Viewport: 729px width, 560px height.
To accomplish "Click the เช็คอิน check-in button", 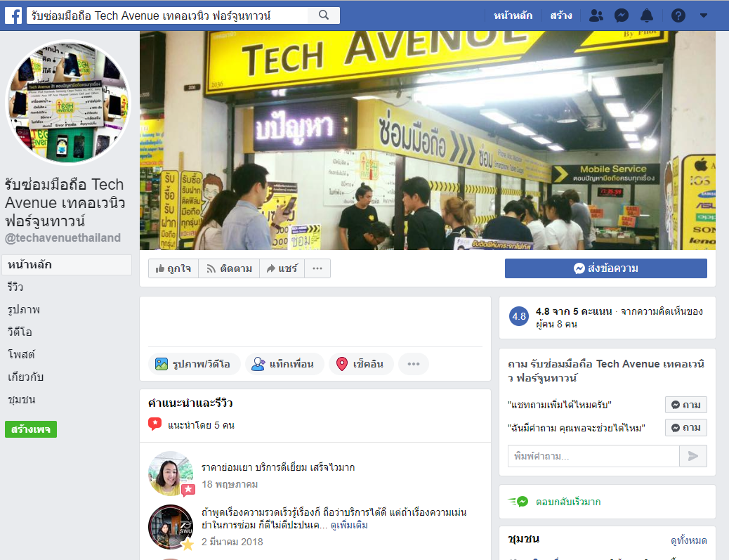I will click(x=361, y=364).
